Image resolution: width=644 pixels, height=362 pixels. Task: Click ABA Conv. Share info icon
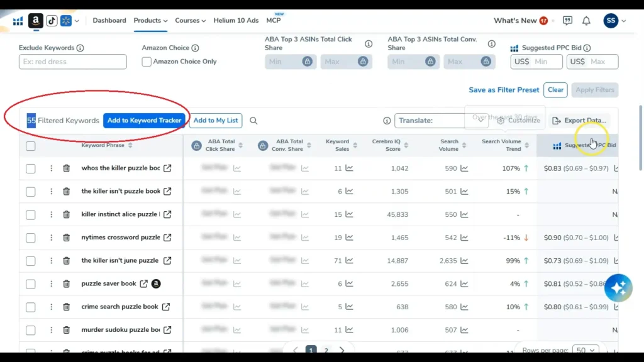(492, 43)
